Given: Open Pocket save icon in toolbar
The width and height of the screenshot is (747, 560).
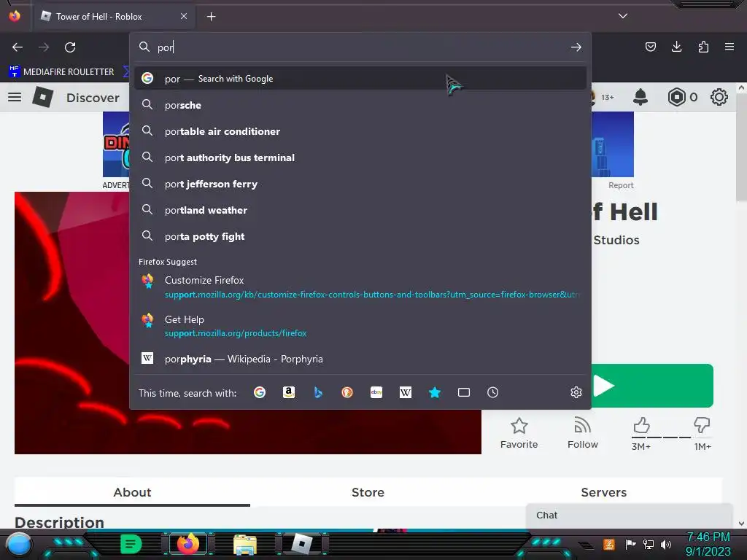Looking at the screenshot, I should pos(650,47).
